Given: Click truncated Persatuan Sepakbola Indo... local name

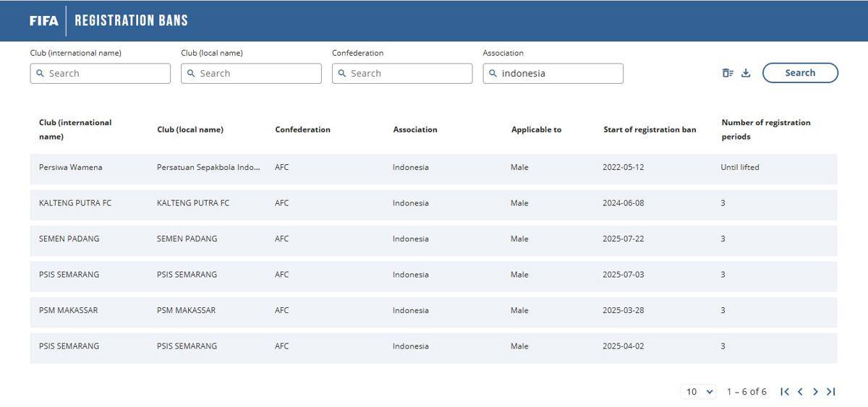Looking at the screenshot, I should click(208, 167).
